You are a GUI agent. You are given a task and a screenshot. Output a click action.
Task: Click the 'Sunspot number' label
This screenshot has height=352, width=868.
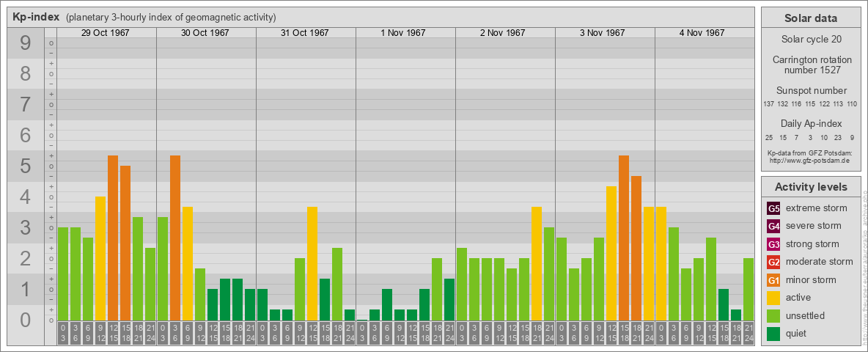point(811,91)
